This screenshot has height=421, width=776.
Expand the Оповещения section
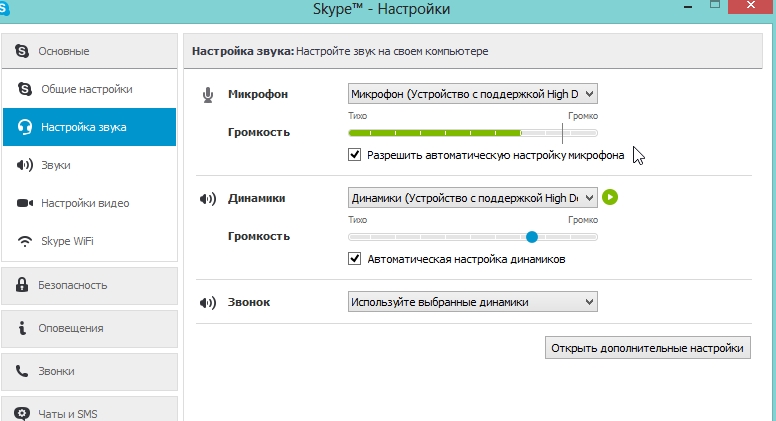point(90,328)
